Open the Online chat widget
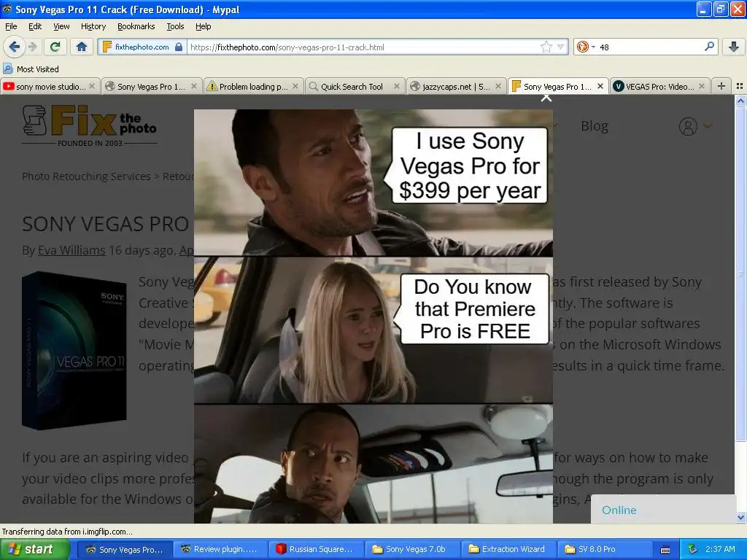 [x=663, y=510]
